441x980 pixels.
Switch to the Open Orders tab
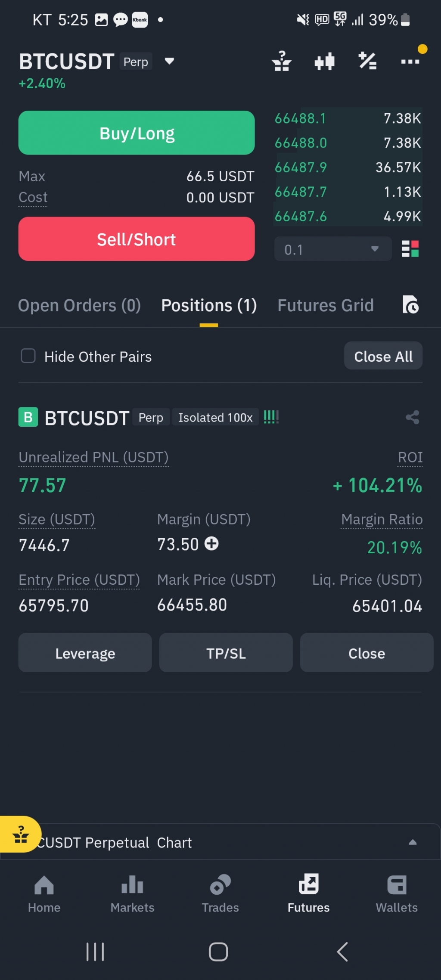[79, 305]
